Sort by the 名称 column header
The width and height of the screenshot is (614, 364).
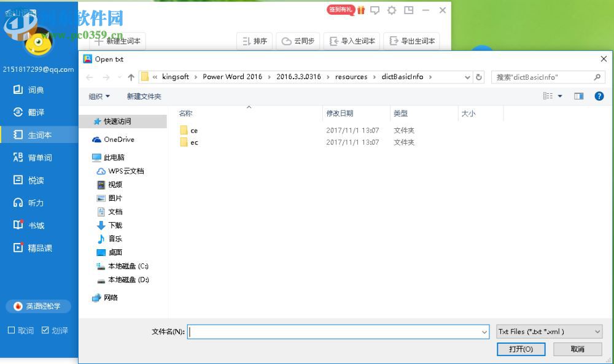tap(249, 114)
